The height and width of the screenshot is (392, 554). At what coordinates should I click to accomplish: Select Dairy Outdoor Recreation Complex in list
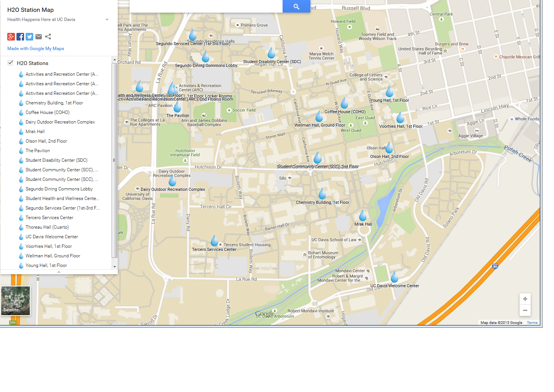click(x=60, y=122)
